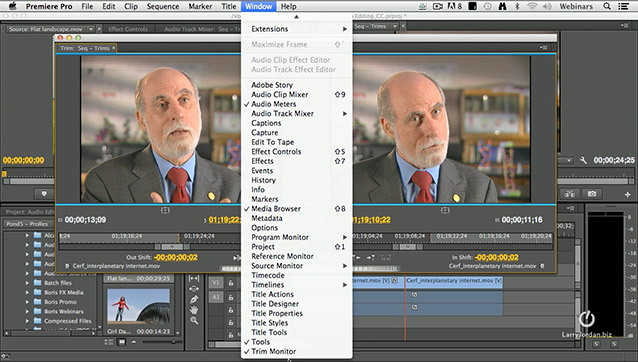Screen dimensions: 638x362
Task: Open macOS Notification Center list icon
Action: (623, 6)
